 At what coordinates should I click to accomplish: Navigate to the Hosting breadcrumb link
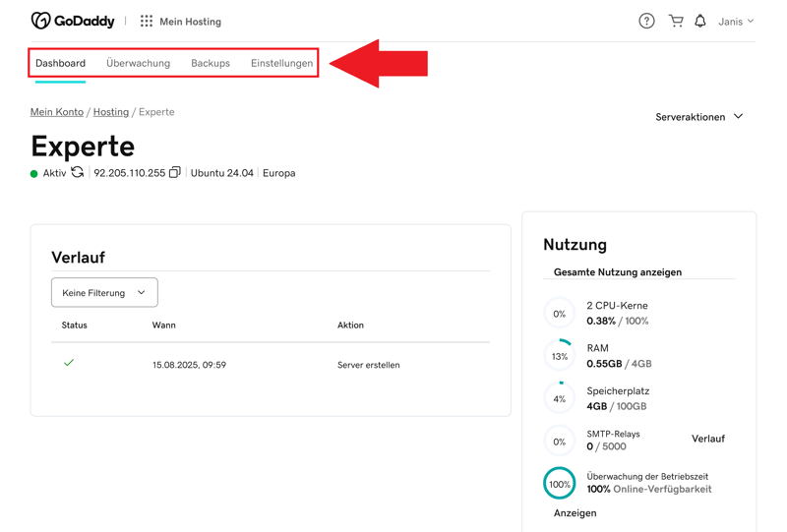point(111,112)
